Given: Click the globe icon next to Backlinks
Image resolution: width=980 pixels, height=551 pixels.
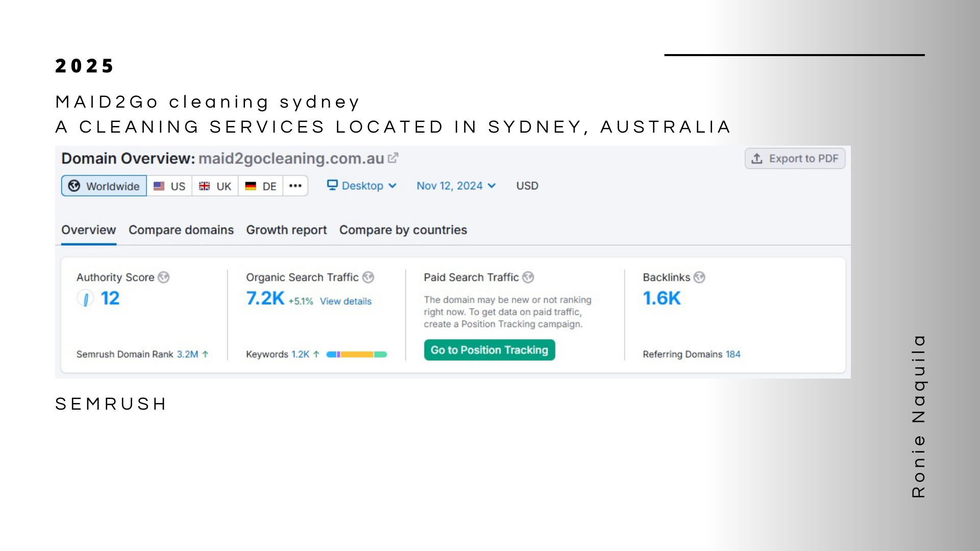Looking at the screenshot, I should point(699,277).
